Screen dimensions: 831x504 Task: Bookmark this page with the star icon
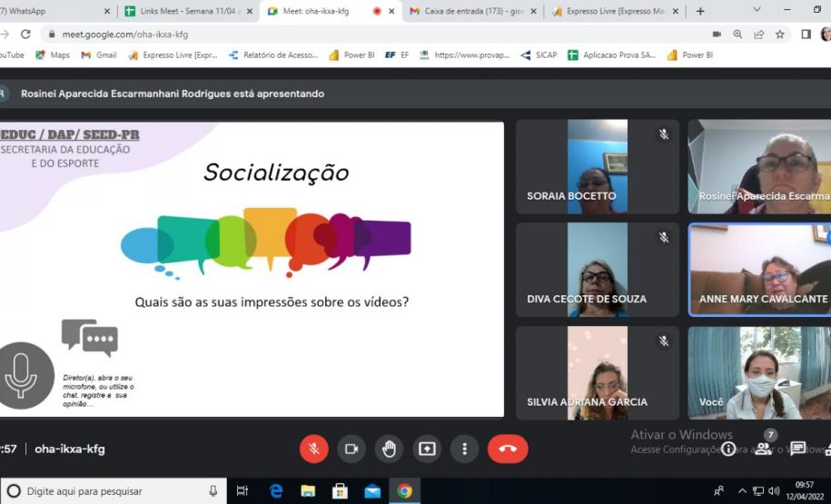[x=779, y=34]
